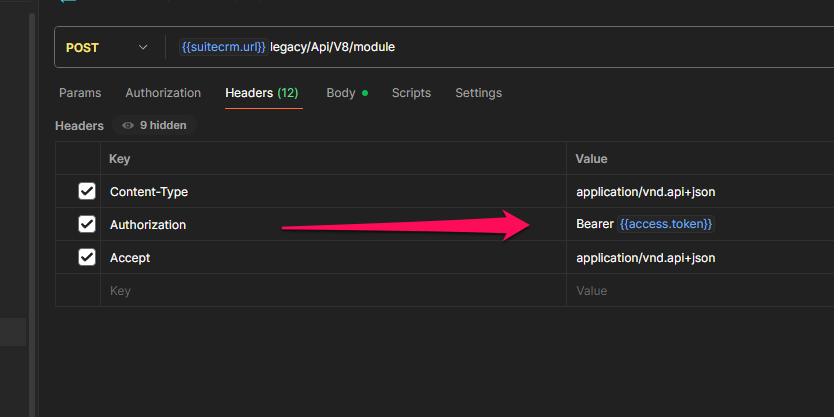Click the Authorization key cell in table
Image resolution: width=834 pixels, height=417 pixels.
(x=330, y=225)
